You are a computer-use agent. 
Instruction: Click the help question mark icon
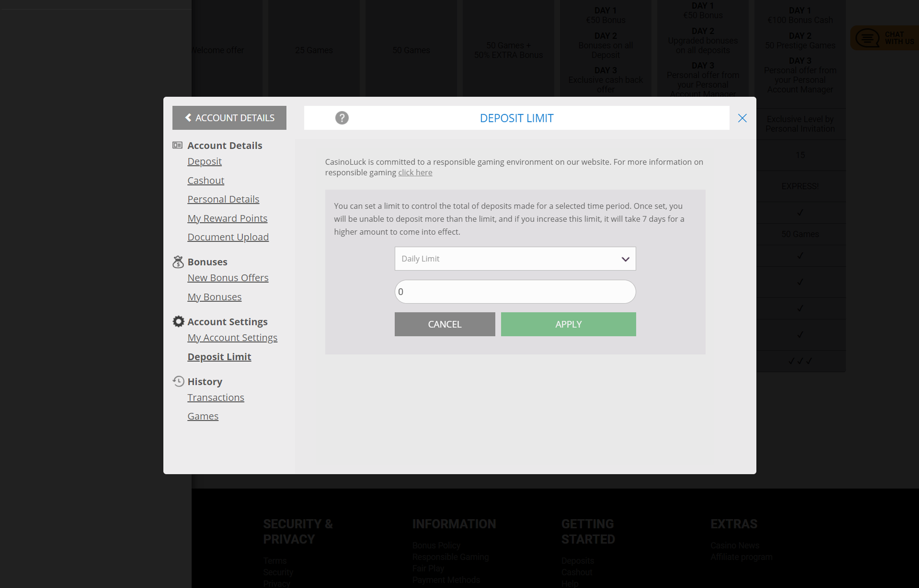pos(342,118)
